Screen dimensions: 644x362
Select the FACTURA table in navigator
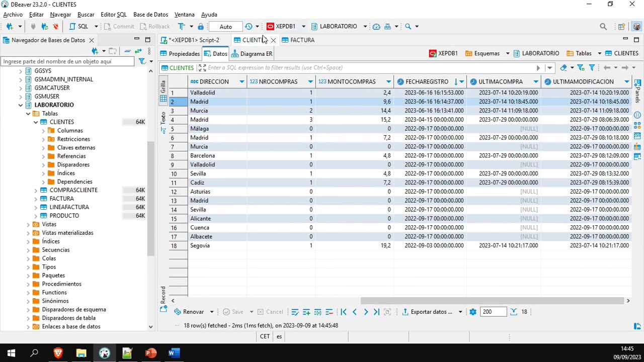(x=61, y=199)
